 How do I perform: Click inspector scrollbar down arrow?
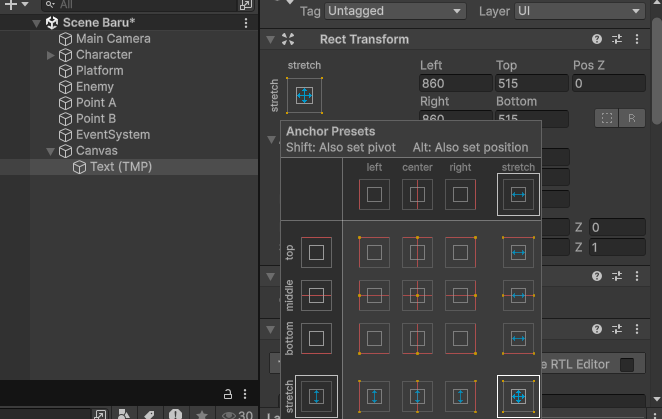click(657, 399)
